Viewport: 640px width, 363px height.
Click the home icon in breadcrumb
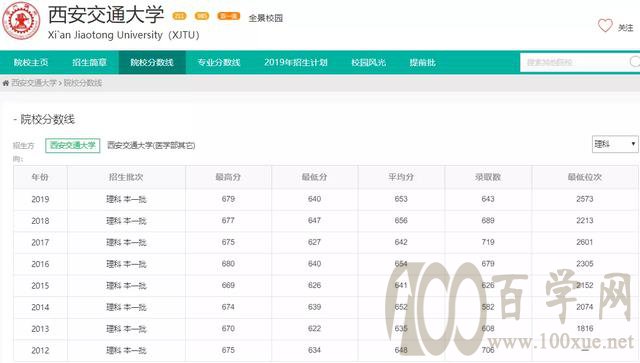(x=6, y=83)
